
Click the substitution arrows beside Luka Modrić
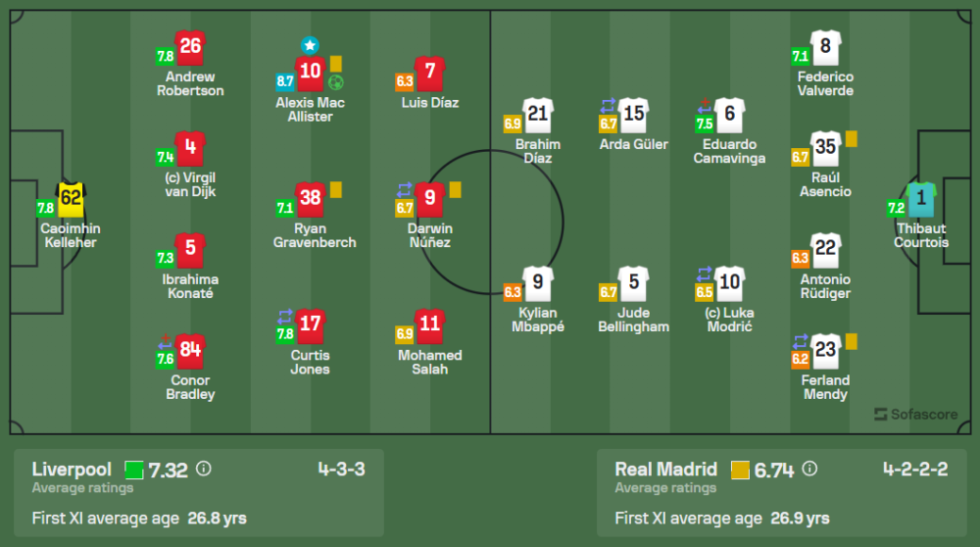[703, 274]
